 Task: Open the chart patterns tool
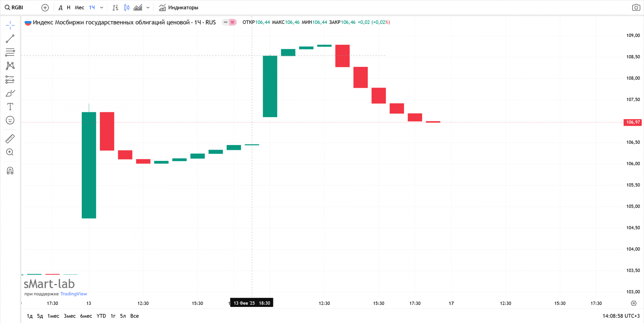coord(10,66)
